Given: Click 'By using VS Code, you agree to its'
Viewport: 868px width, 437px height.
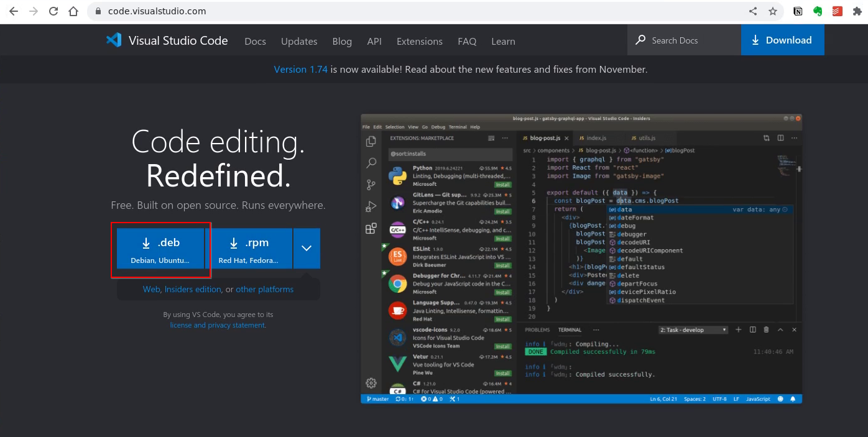Looking at the screenshot, I should click(218, 315).
